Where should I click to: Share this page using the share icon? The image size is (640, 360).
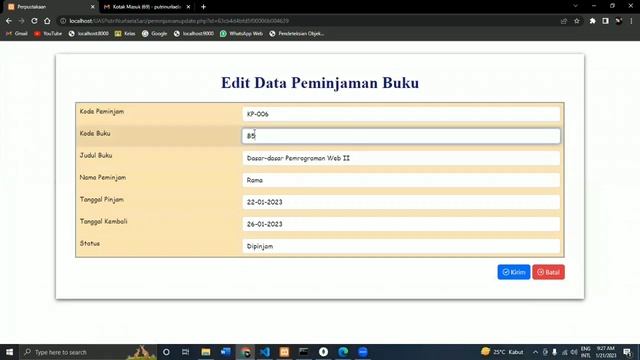(564, 21)
